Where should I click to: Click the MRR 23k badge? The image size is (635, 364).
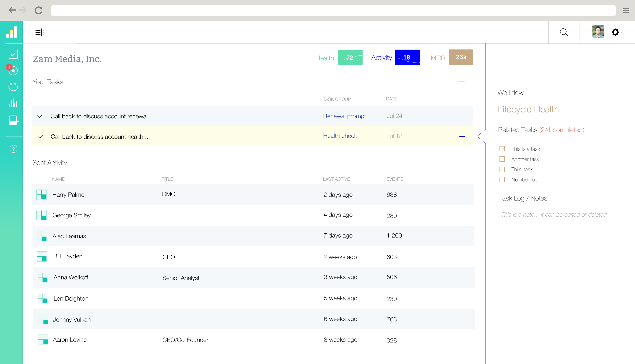[x=461, y=57]
